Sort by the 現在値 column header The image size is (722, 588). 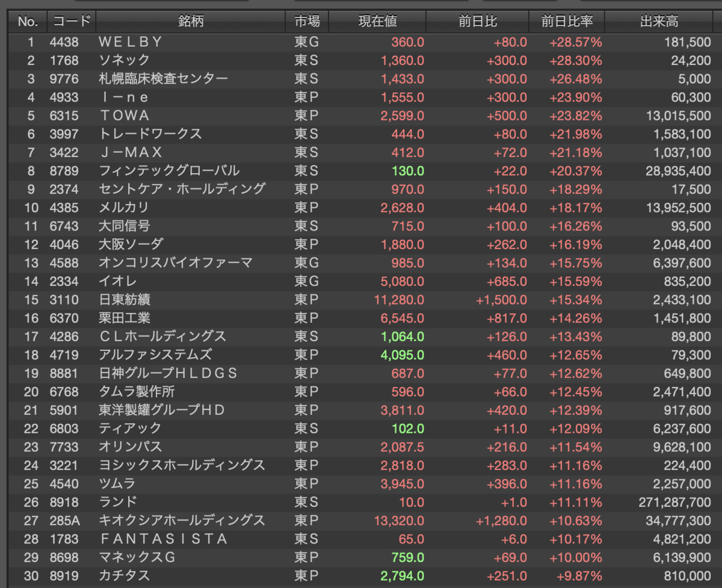coord(377,22)
